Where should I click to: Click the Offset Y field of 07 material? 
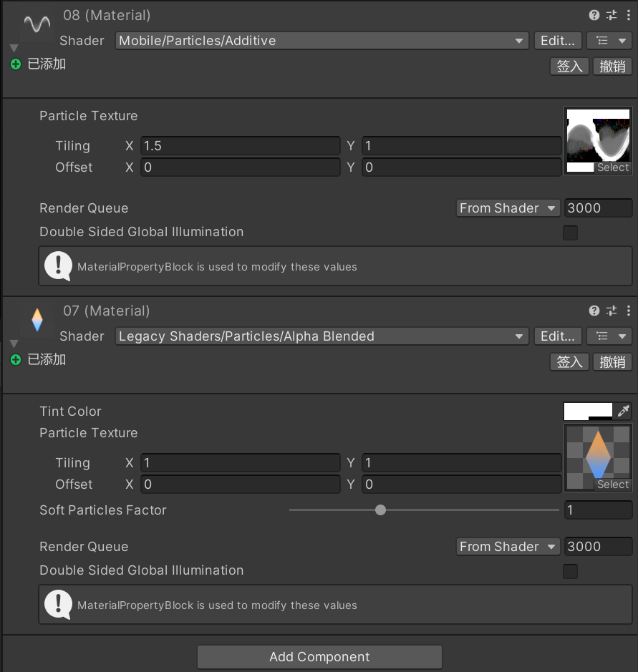(x=461, y=484)
